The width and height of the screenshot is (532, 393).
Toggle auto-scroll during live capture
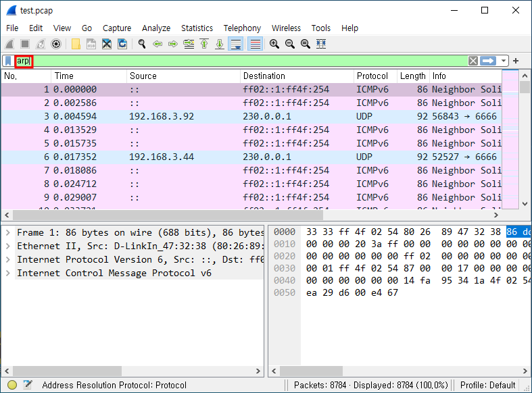click(x=235, y=44)
